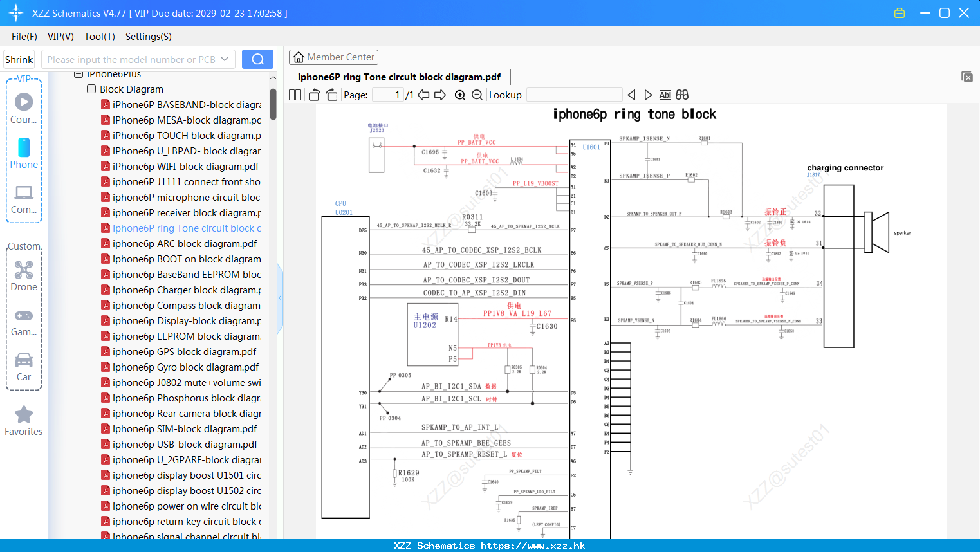The image size is (980, 552).
Task: Click XZZ Schematics logo in title bar
Action: 15,13
